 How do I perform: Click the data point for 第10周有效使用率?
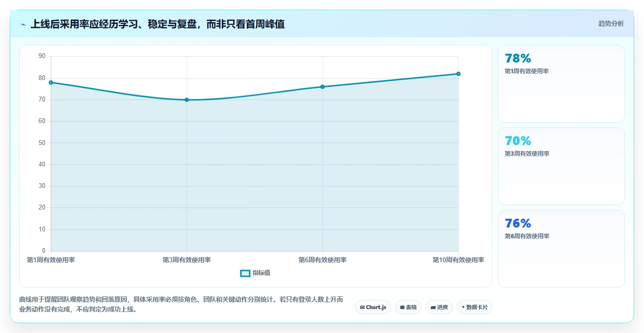click(x=458, y=74)
